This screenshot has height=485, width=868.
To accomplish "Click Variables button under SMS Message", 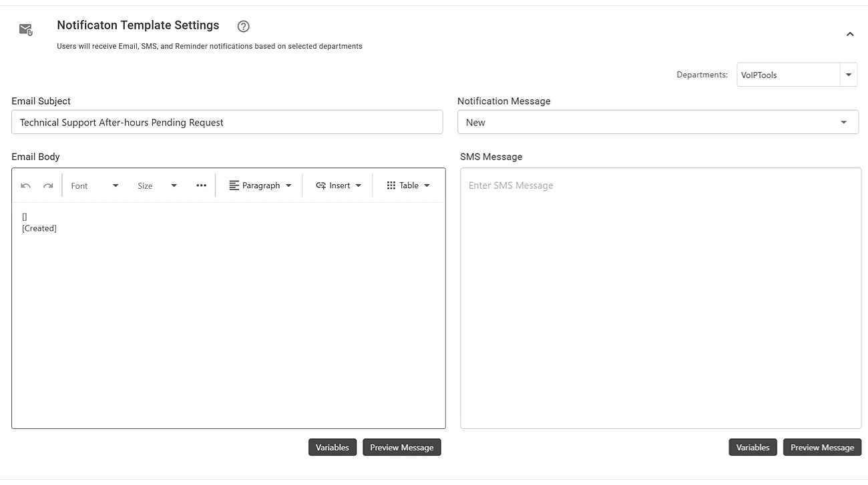I will coord(753,447).
